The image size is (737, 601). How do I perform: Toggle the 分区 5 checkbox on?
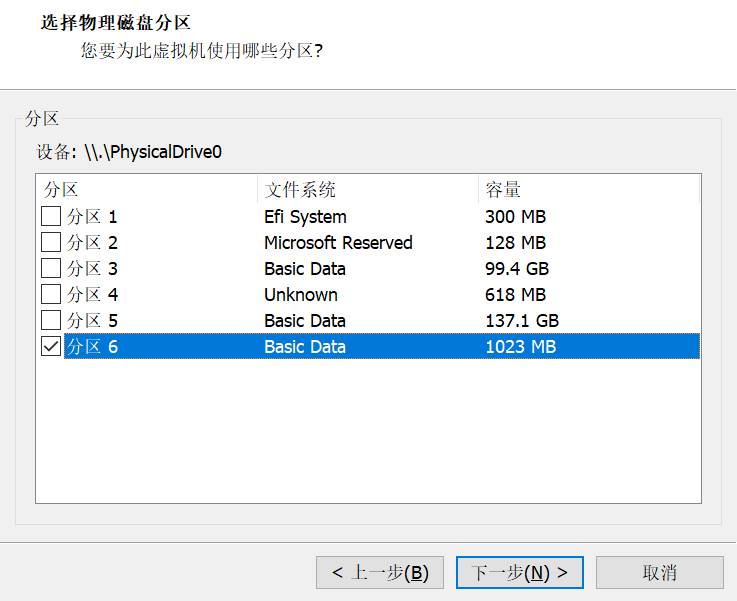point(50,321)
